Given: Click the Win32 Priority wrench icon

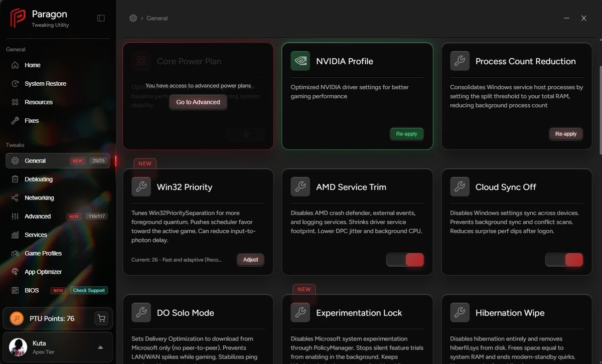Looking at the screenshot, I should [x=141, y=187].
